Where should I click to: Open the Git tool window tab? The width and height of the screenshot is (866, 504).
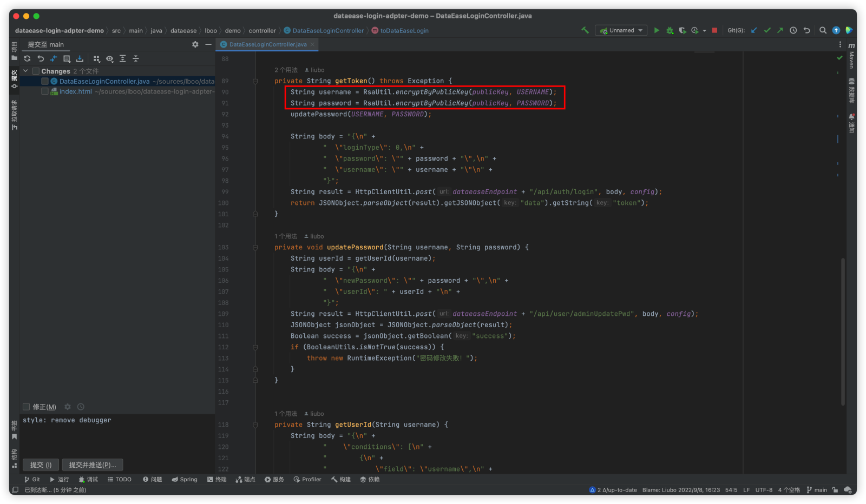[32, 479]
